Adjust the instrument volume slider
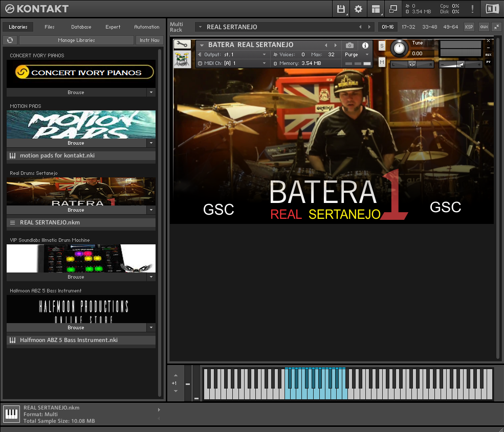This screenshot has height=432, width=504. coord(461,64)
